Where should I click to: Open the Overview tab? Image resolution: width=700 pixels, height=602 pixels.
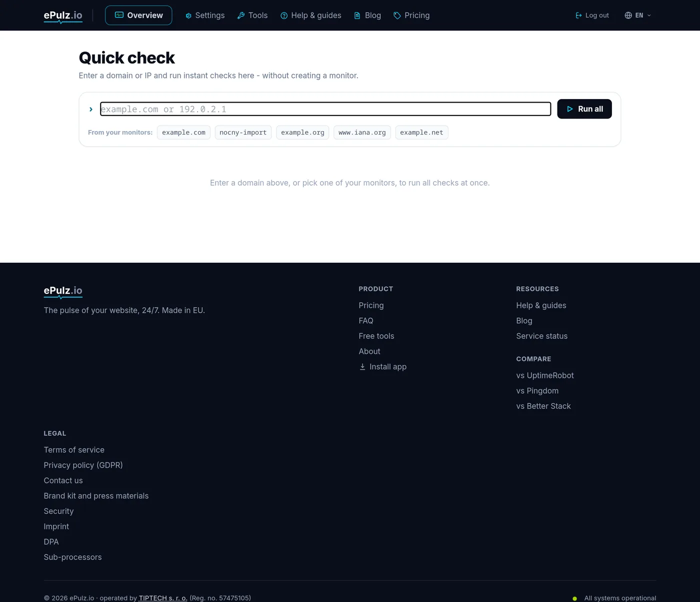[x=138, y=16]
